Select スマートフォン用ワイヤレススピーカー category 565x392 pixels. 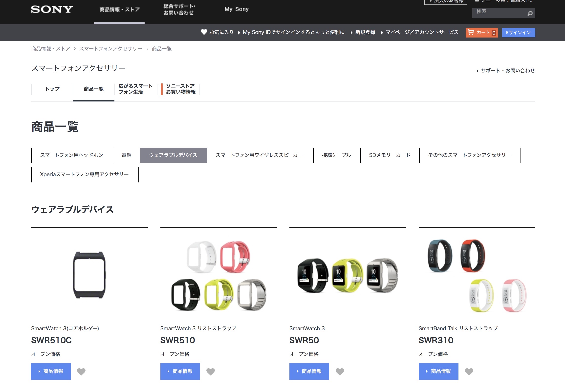coord(259,155)
